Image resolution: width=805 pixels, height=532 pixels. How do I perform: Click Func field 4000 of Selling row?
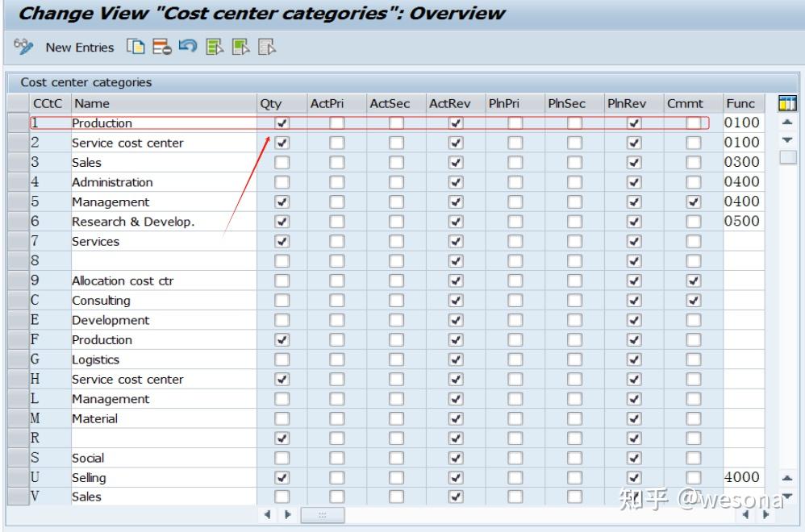point(744,478)
